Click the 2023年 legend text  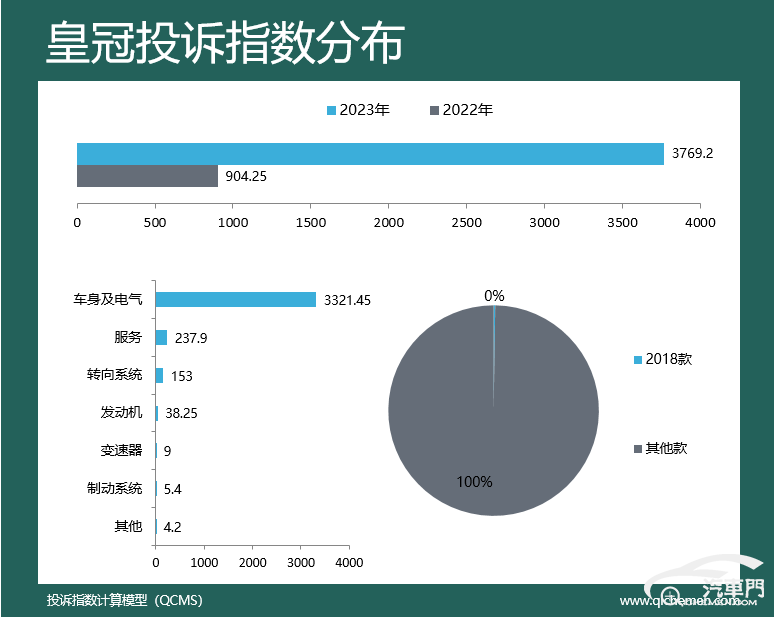tap(365, 110)
